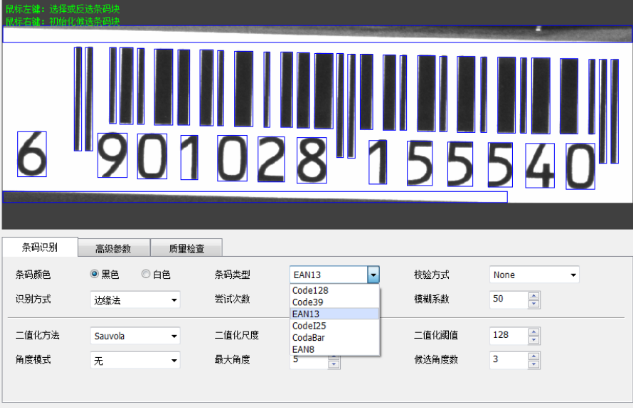633x408 pixels.
Task: Select the 白色 barcode color radio button
Action: (145, 274)
